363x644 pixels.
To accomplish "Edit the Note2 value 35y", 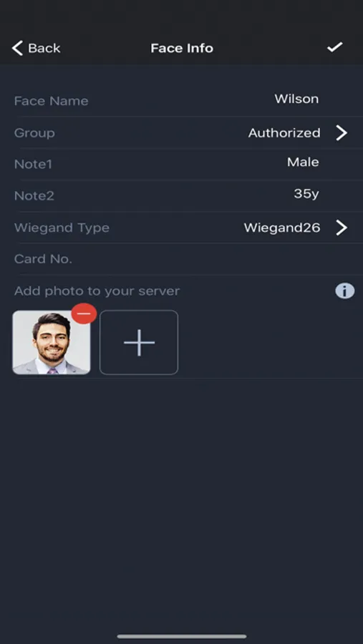I will pos(306,193).
